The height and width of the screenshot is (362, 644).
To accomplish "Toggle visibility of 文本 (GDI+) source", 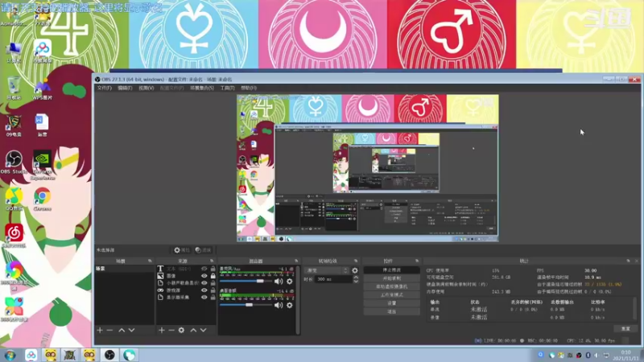I will (204, 269).
